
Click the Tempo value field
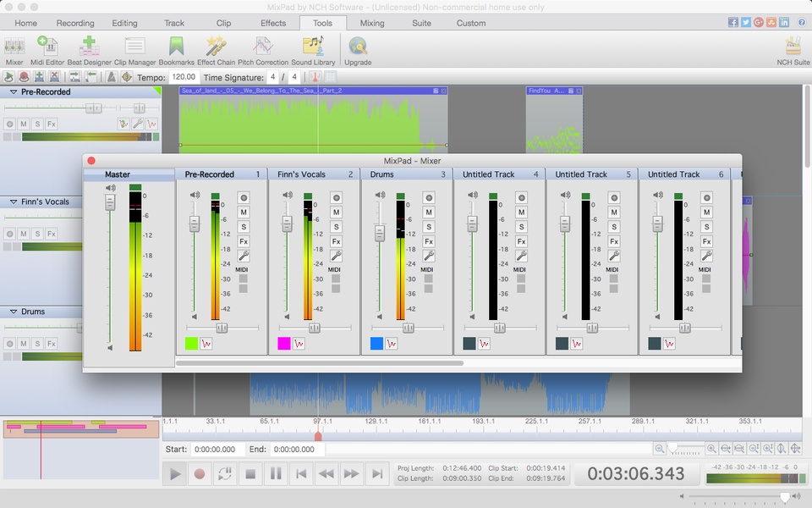(184, 77)
